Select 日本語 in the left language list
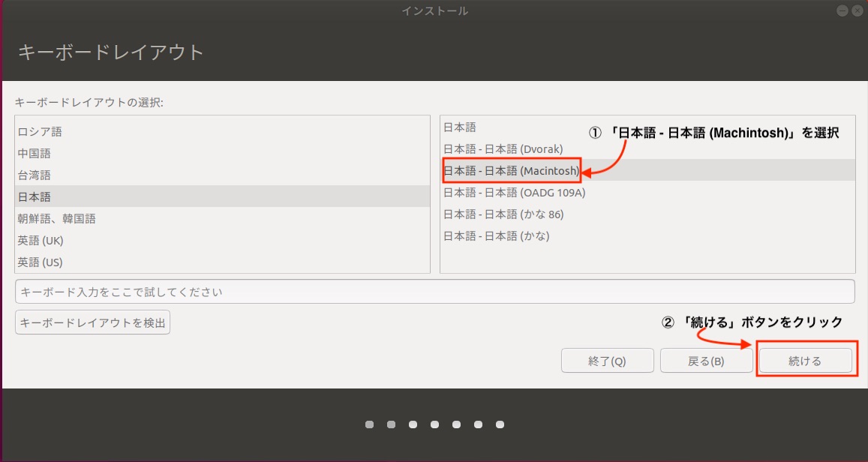 pos(223,196)
